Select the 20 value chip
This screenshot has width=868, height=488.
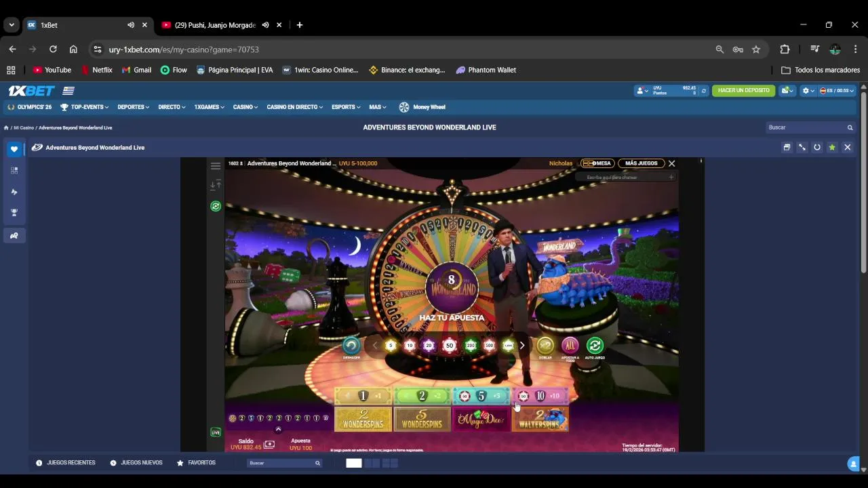point(429,346)
